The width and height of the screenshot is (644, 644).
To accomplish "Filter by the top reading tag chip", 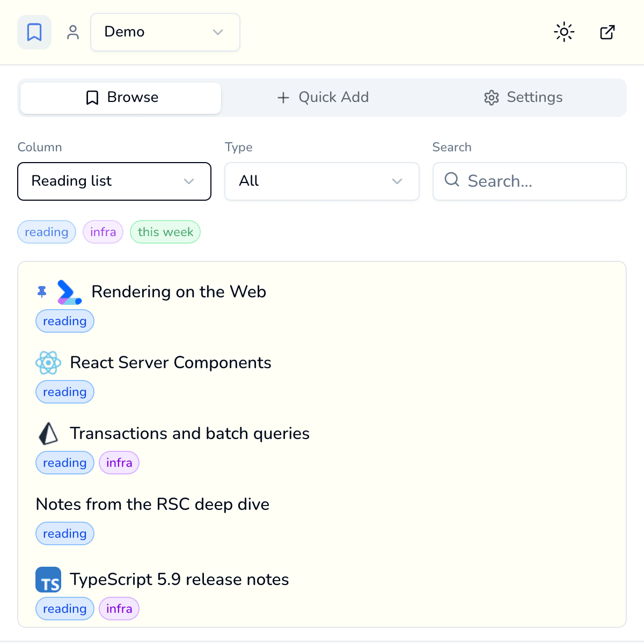I will pos(47,232).
